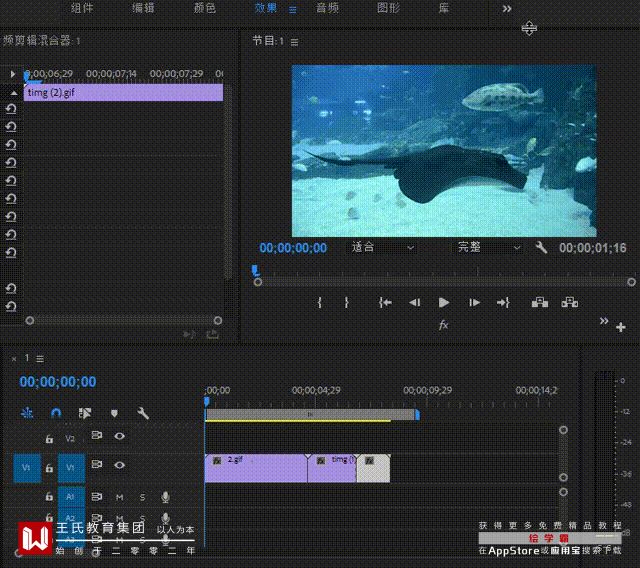
Task: Show the workspace overflow menu chevrons
Action: 507,9
